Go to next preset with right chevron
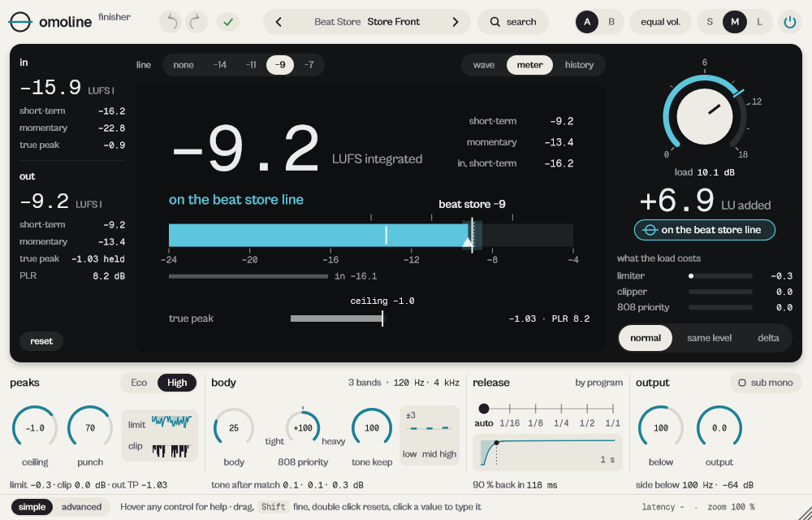Viewport: 812px width, 520px height. point(456,22)
